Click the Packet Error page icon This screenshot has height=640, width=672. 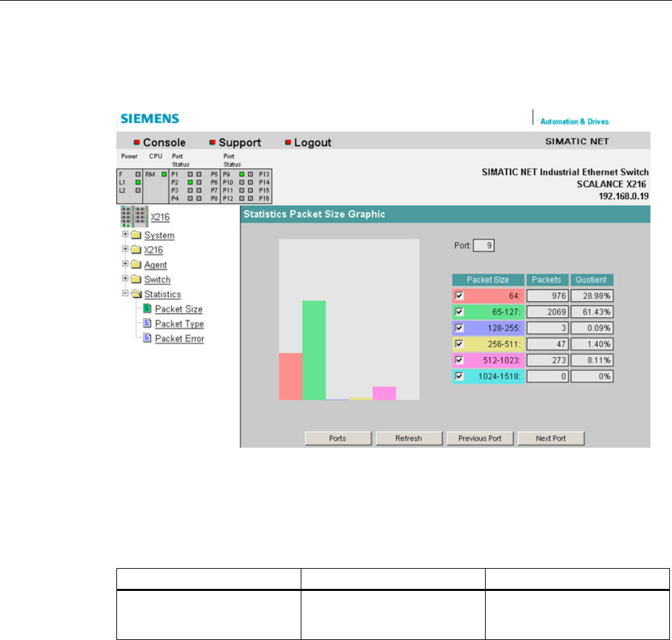coord(147,338)
